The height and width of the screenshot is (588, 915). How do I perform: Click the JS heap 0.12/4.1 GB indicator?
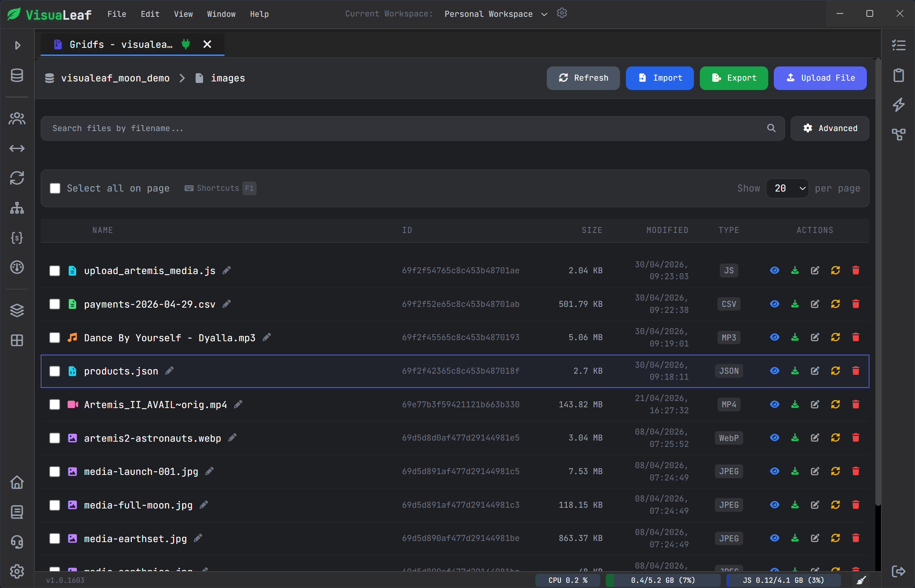(783, 581)
